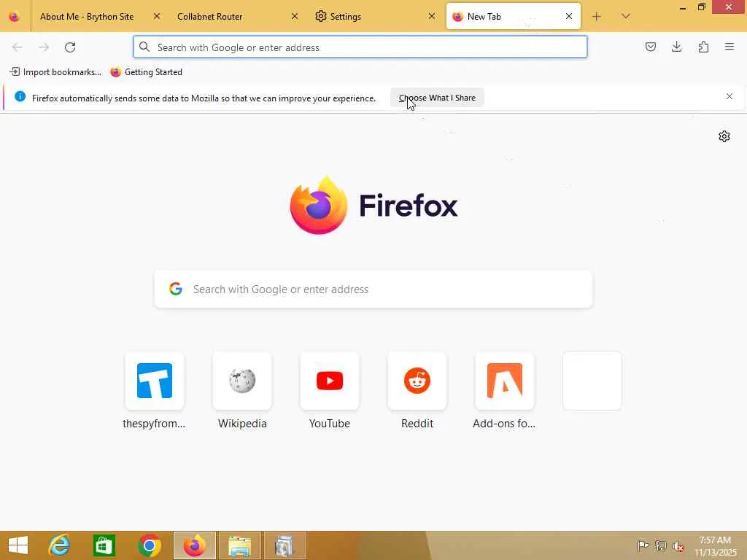Open new tab personalize gear icon

coord(724,136)
